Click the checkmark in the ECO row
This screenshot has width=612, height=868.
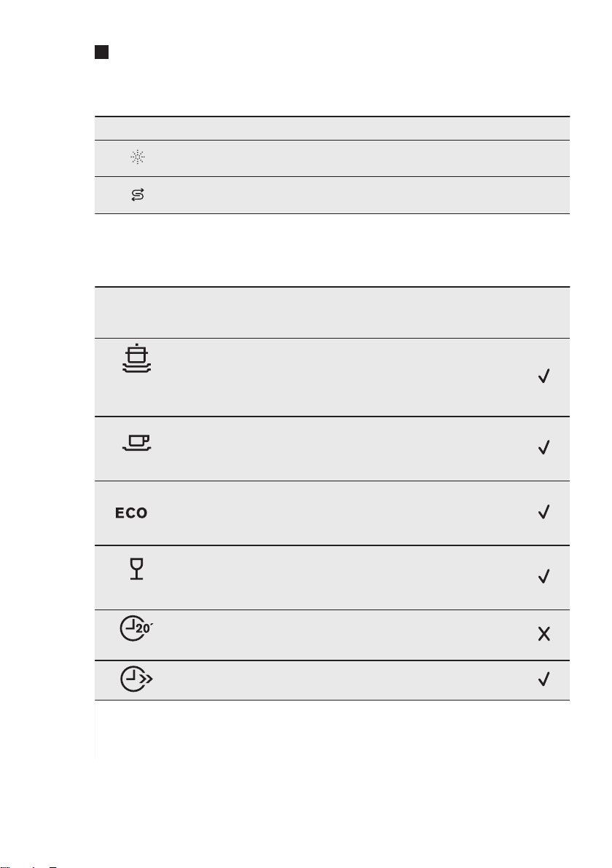(x=544, y=512)
